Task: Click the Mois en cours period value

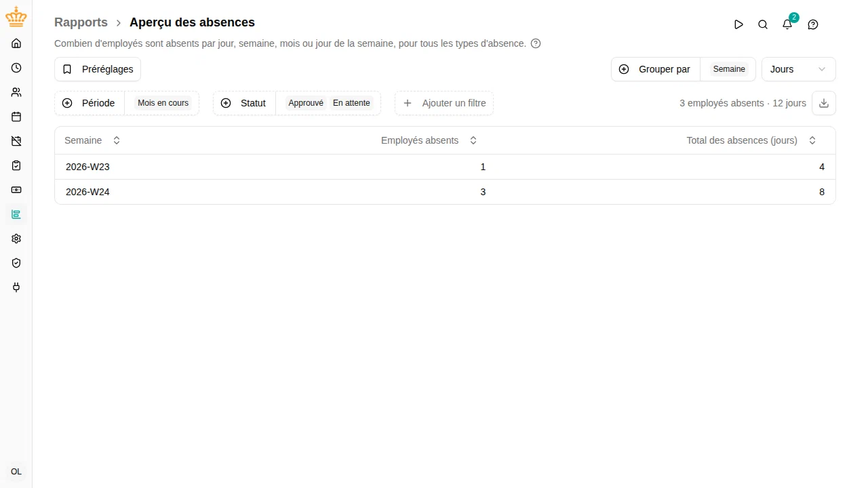Action: click(x=163, y=103)
